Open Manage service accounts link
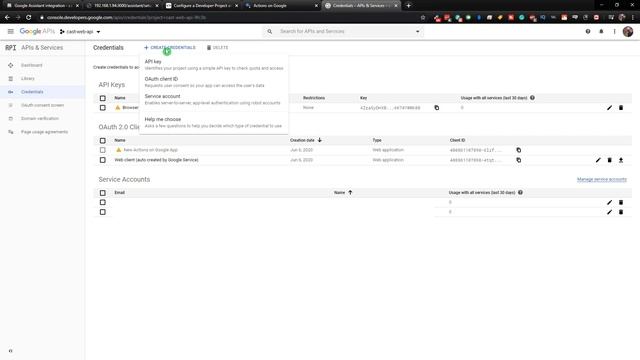 tap(602, 180)
